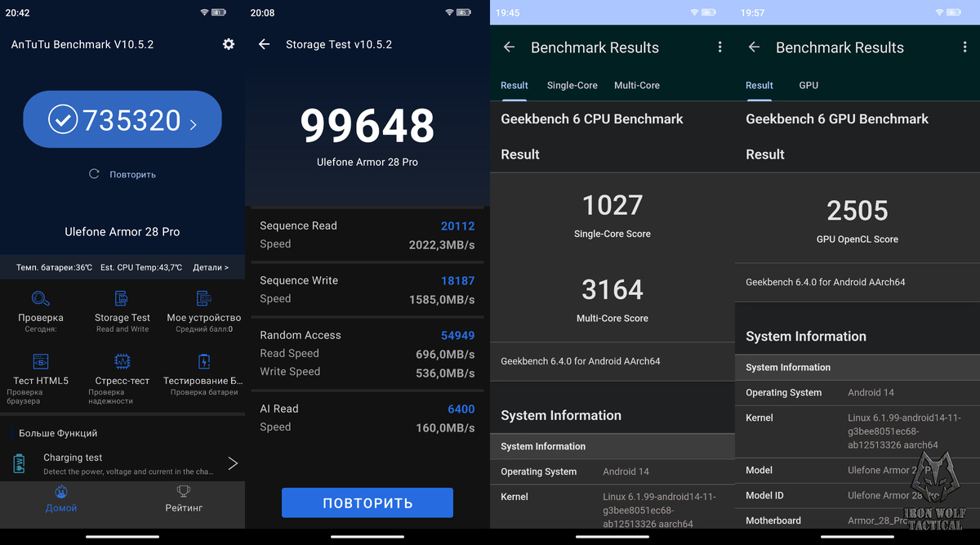Screen dimensions: 980x545
Task: Select the Рейтинг trophy tab
Action: click(x=184, y=498)
